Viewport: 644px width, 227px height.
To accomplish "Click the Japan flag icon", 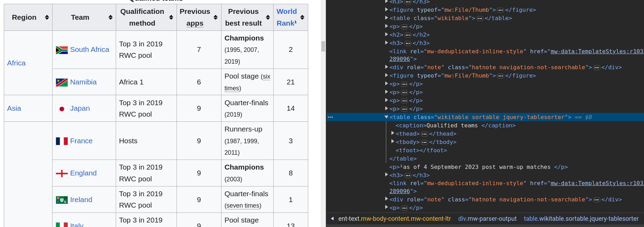I will [61, 109].
